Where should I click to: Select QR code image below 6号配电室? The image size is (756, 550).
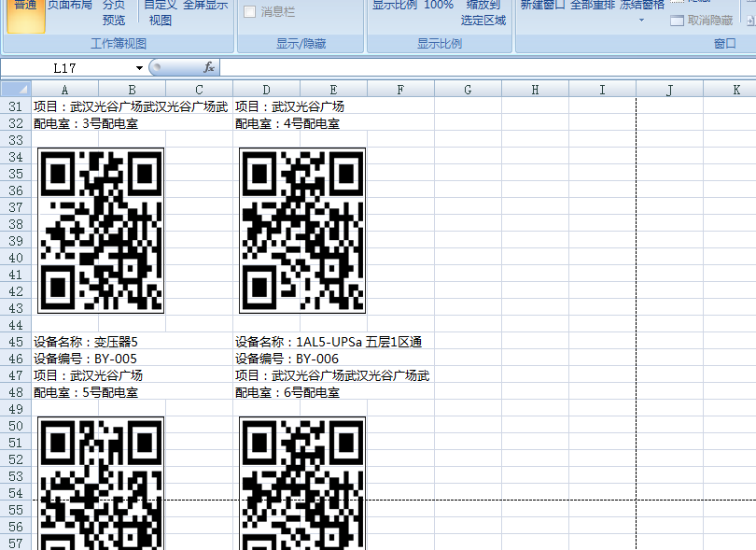coord(302,484)
